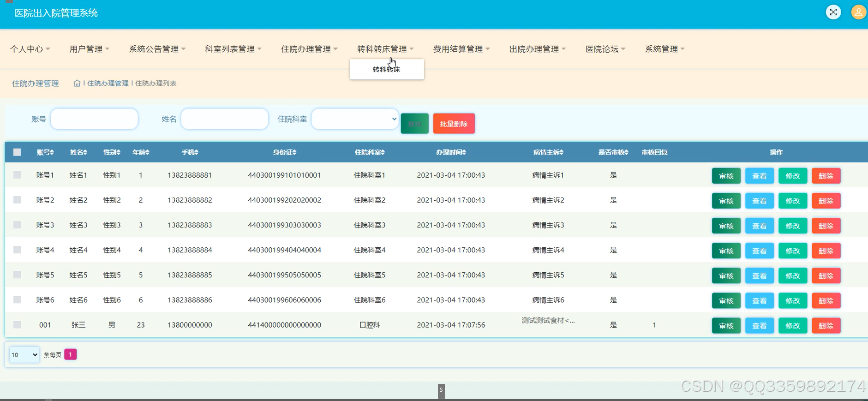Image resolution: width=868 pixels, height=401 pixels.
Task: Expand the 用户管理 menu
Action: coord(89,49)
